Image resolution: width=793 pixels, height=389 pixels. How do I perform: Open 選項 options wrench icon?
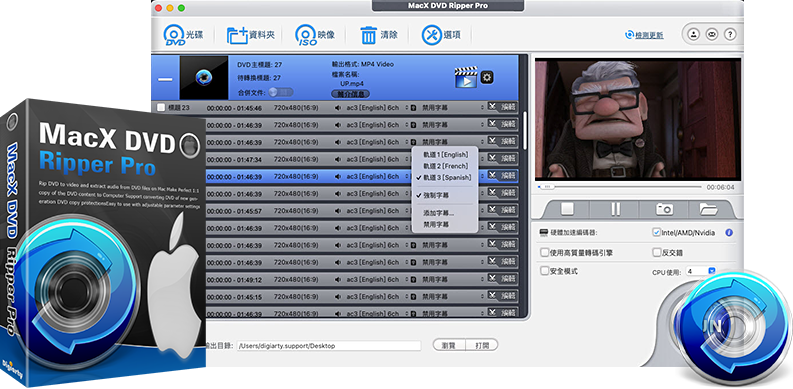(432, 35)
